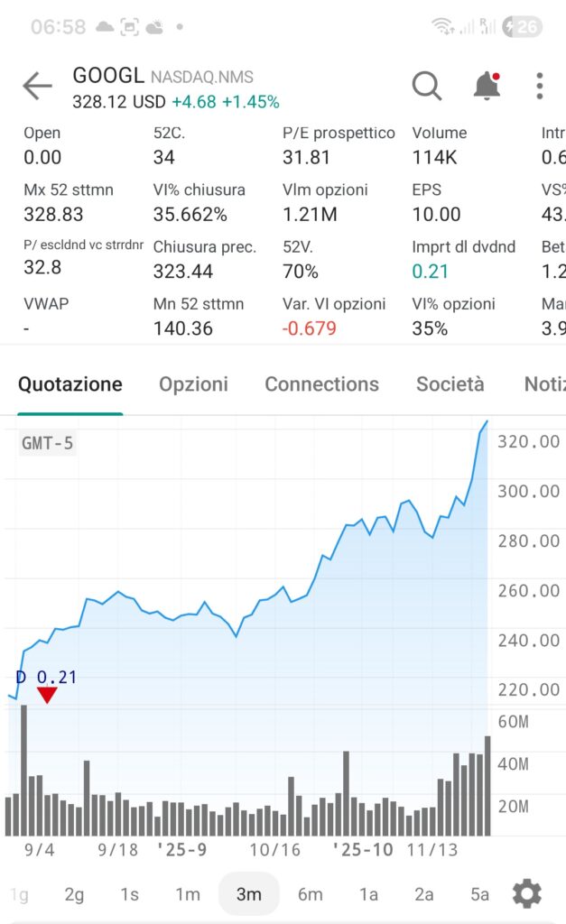
Task: Open the alerts bell icon
Action: click(487, 86)
